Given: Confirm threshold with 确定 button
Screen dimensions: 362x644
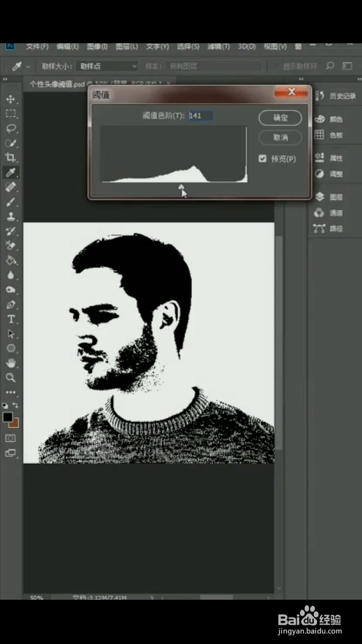Looking at the screenshot, I should 280,118.
